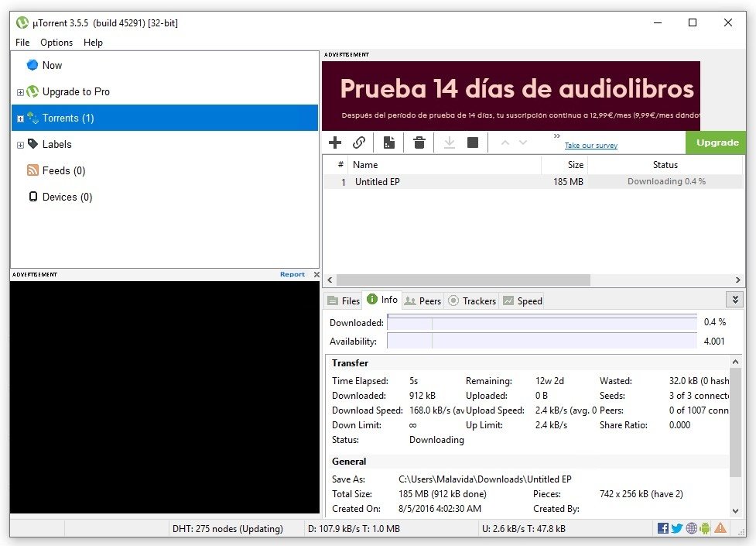756x546 pixels.
Task: Click the Remove torrent trash icon
Action: click(x=419, y=143)
